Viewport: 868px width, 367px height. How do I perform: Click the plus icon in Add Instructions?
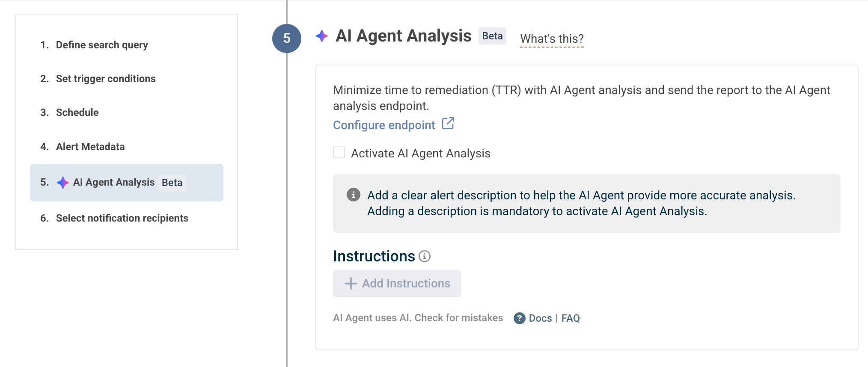tap(351, 284)
